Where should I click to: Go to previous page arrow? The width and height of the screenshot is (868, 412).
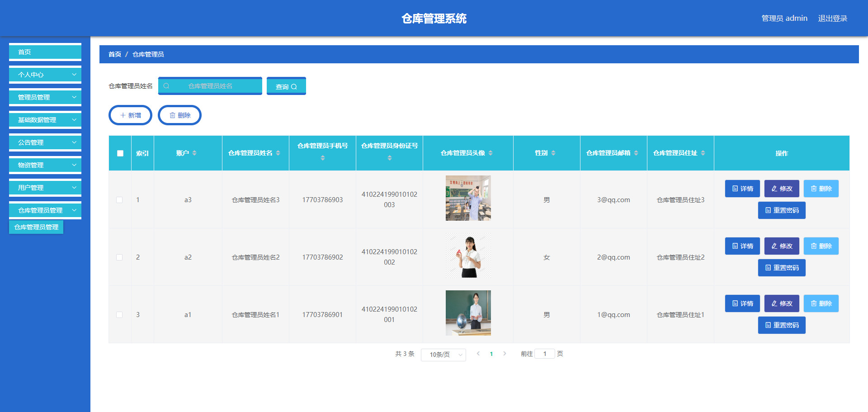[x=478, y=354]
